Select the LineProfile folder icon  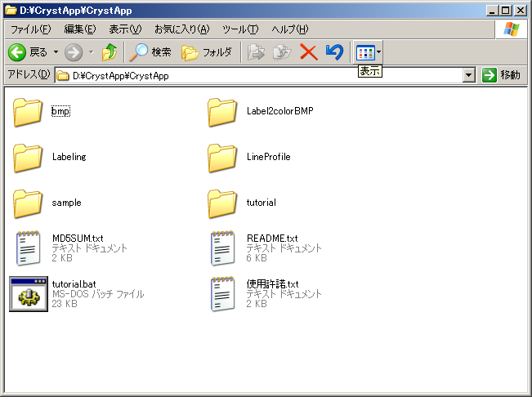(x=222, y=158)
